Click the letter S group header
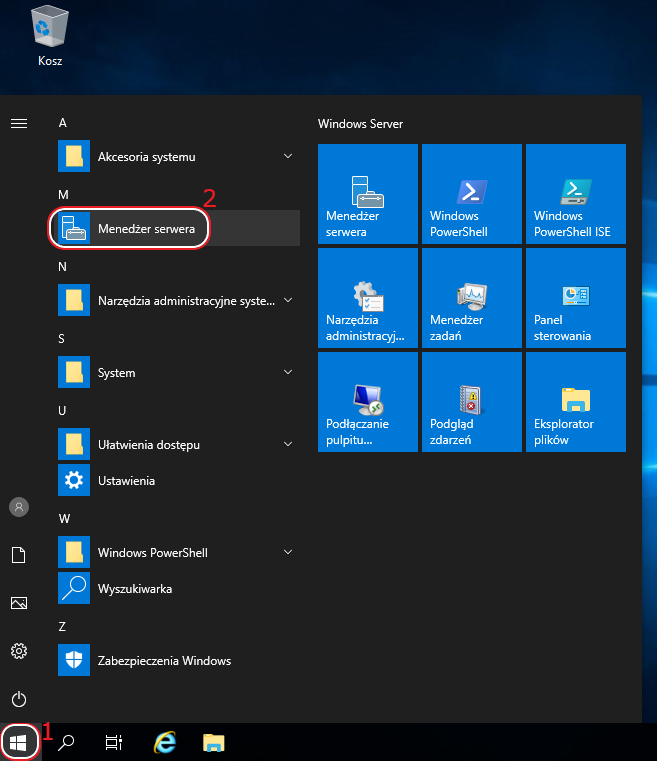 pyautogui.click(x=62, y=339)
